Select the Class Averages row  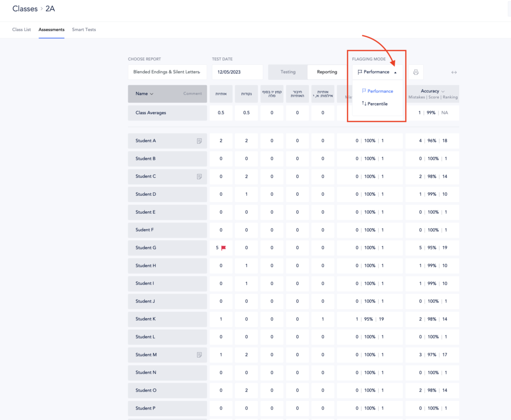tap(167, 113)
